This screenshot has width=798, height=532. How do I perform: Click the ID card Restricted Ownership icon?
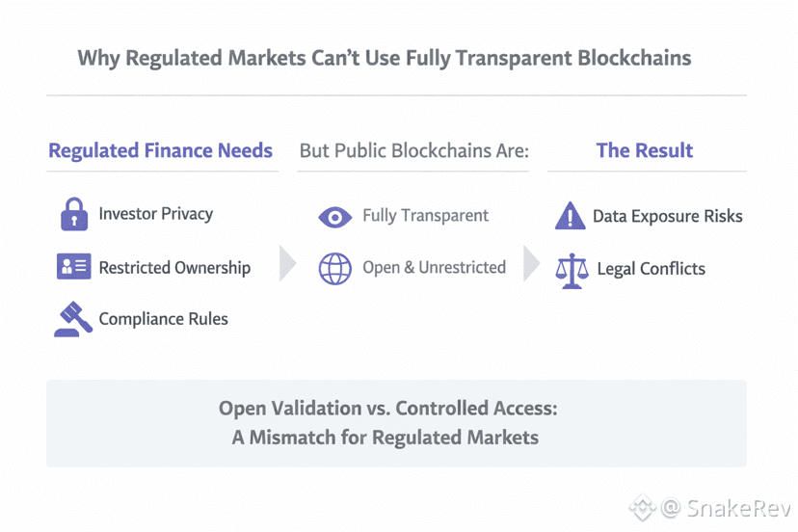click(x=74, y=267)
